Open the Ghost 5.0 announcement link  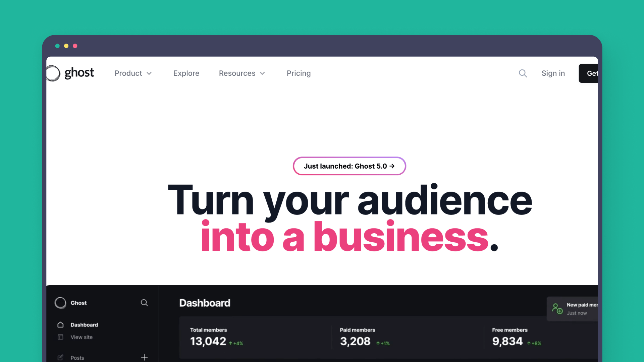(349, 166)
